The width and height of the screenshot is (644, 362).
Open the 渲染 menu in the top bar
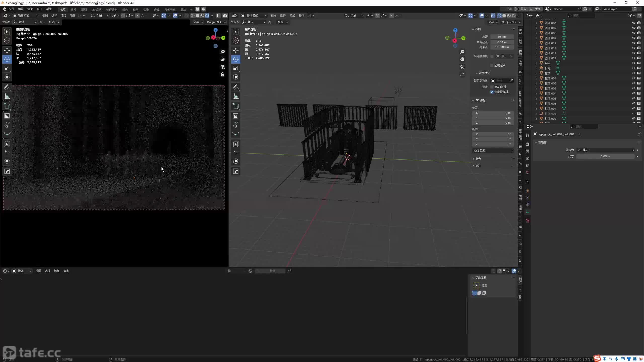point(30,9)
